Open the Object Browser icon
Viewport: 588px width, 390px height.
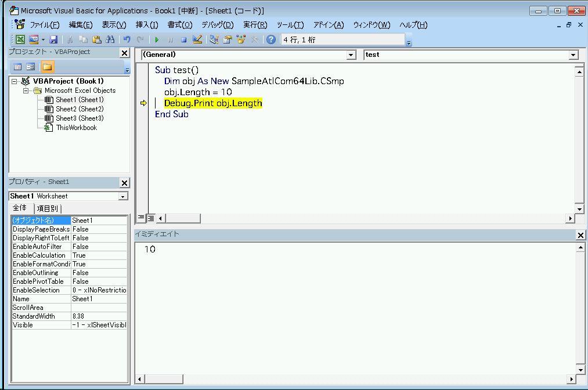[240, 39]
